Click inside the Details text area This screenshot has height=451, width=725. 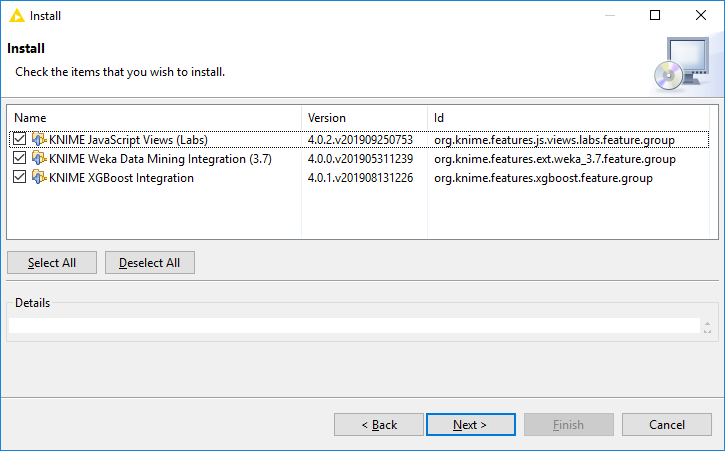coord(354,325)
